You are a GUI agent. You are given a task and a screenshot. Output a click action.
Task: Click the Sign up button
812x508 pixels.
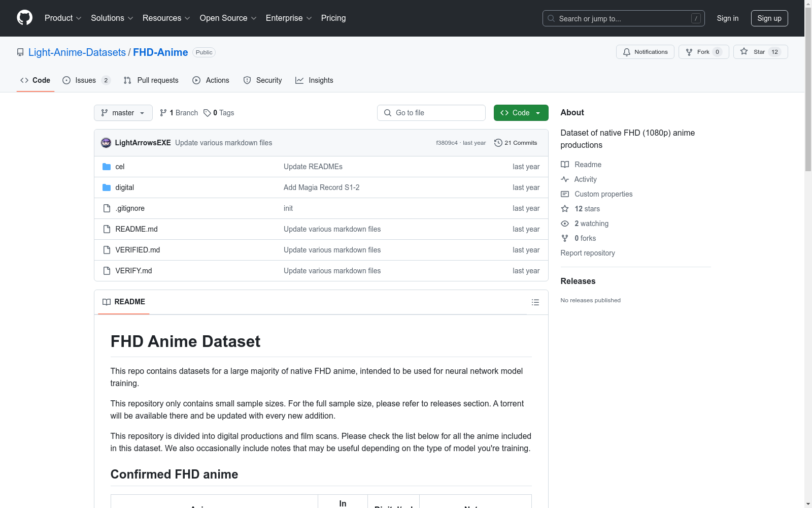tap(769, 18)
